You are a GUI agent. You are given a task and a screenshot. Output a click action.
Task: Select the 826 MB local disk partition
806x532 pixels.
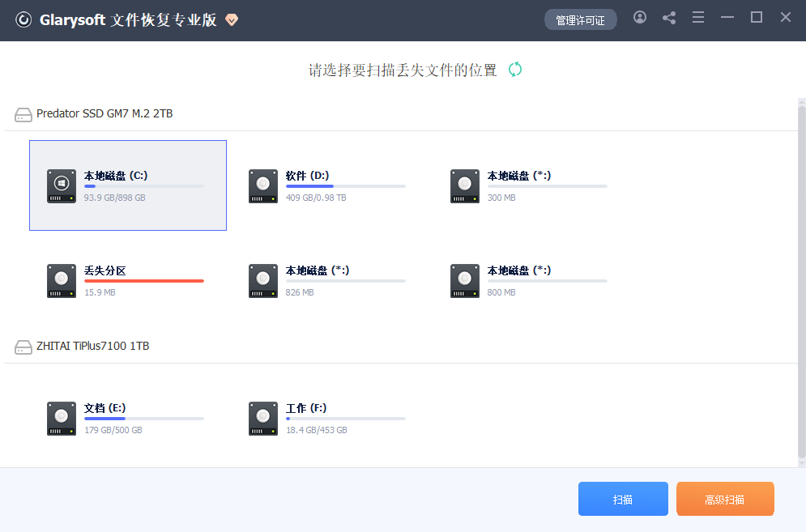(x=263, y=280)
